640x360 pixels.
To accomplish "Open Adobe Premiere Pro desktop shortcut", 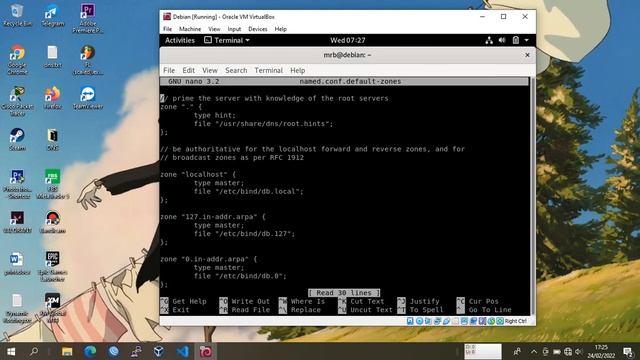I will 88,18.
